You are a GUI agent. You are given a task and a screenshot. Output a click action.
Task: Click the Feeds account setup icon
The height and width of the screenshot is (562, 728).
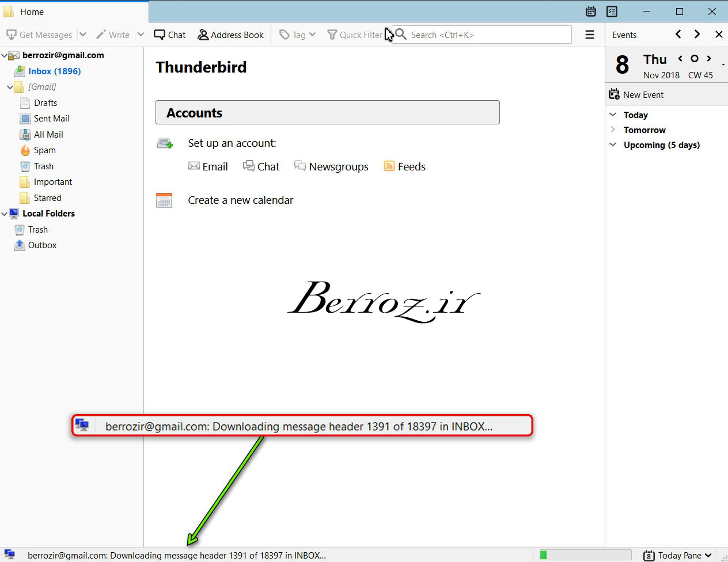pos(389,166)
